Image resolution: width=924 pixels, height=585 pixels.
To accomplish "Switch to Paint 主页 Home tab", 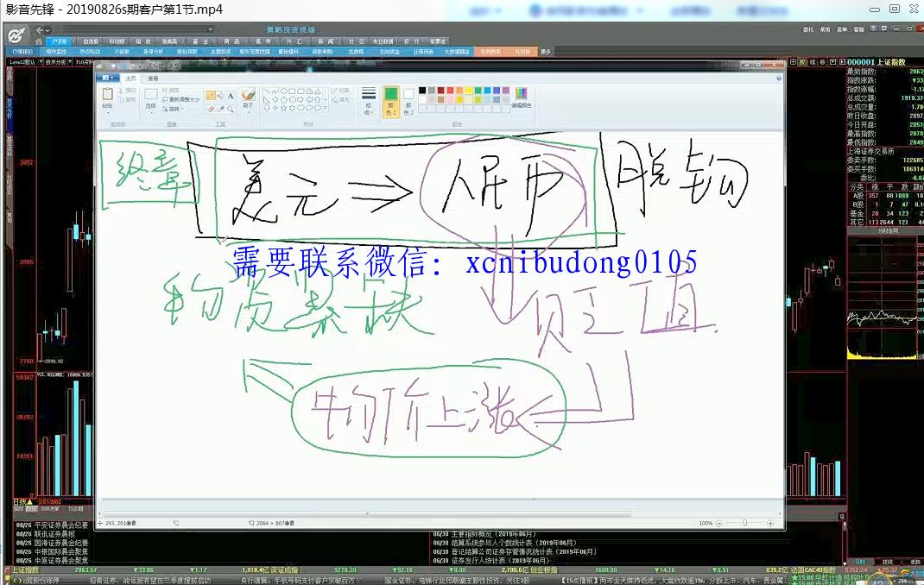I will click(x=130, y=79).
